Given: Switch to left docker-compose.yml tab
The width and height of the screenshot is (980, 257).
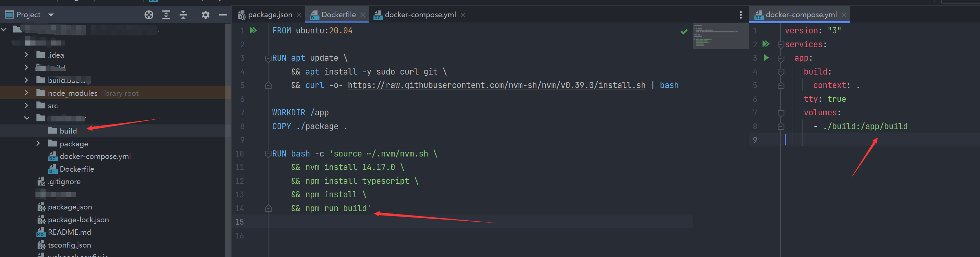Looking at the screenshot, I should (420, 15).
